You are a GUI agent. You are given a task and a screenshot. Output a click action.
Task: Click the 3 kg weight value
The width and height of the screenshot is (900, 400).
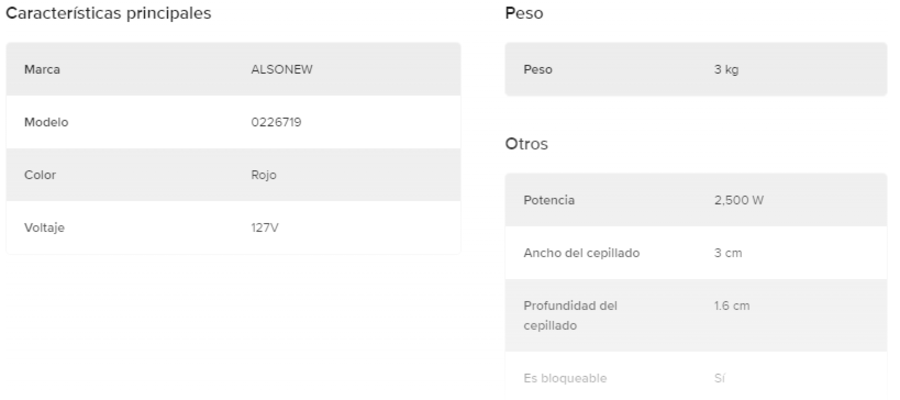726,70
